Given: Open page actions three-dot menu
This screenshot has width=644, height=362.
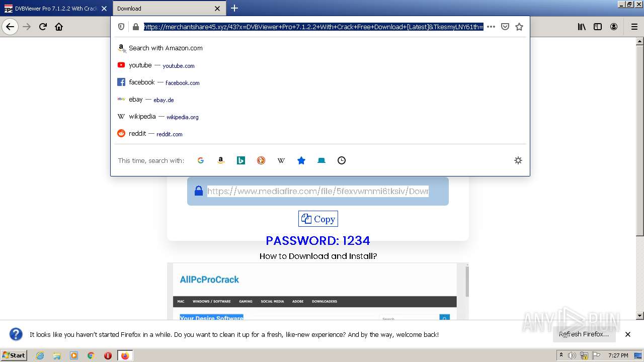Looking at the screenshot, I should tap(491, 27).
